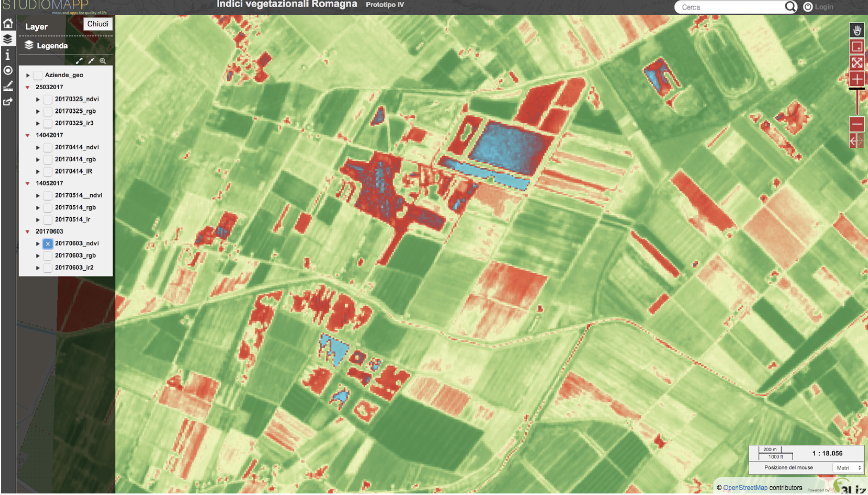Click the Login link
868x495 pixels.
tap(824, 7)
